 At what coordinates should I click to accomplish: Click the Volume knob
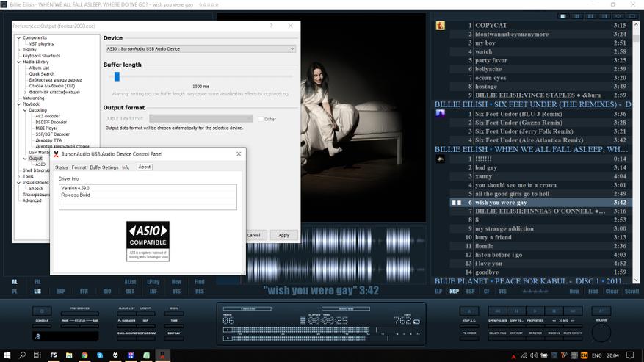click(x=601, y=333)
